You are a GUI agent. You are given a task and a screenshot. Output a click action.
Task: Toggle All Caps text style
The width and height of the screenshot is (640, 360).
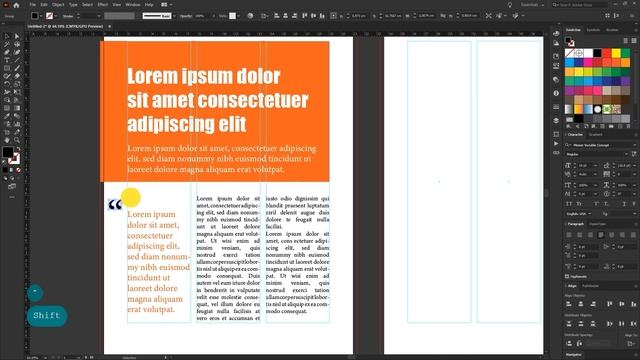pos(569,204)
